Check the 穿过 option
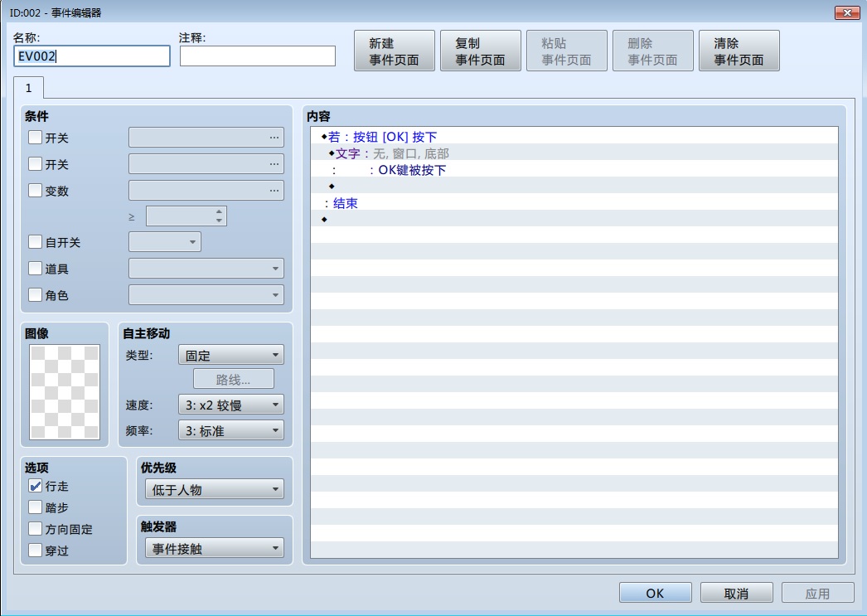The image size is (867, 616). click(35, 551)
